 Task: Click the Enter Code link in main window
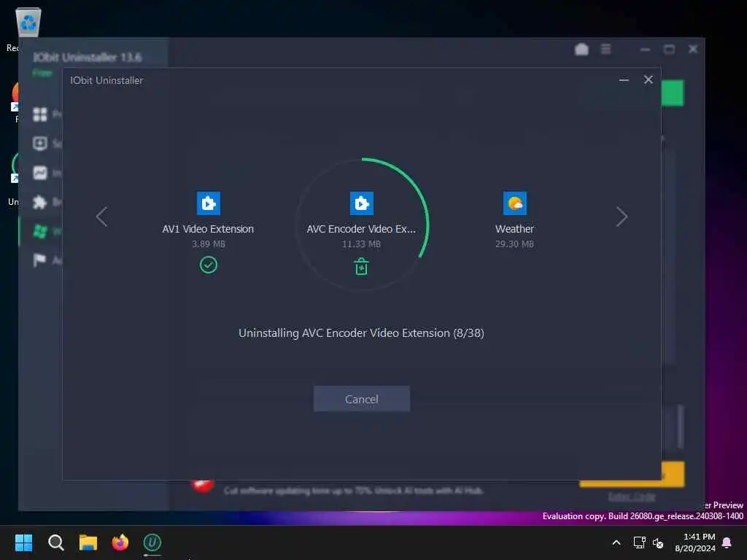(632, 497)
